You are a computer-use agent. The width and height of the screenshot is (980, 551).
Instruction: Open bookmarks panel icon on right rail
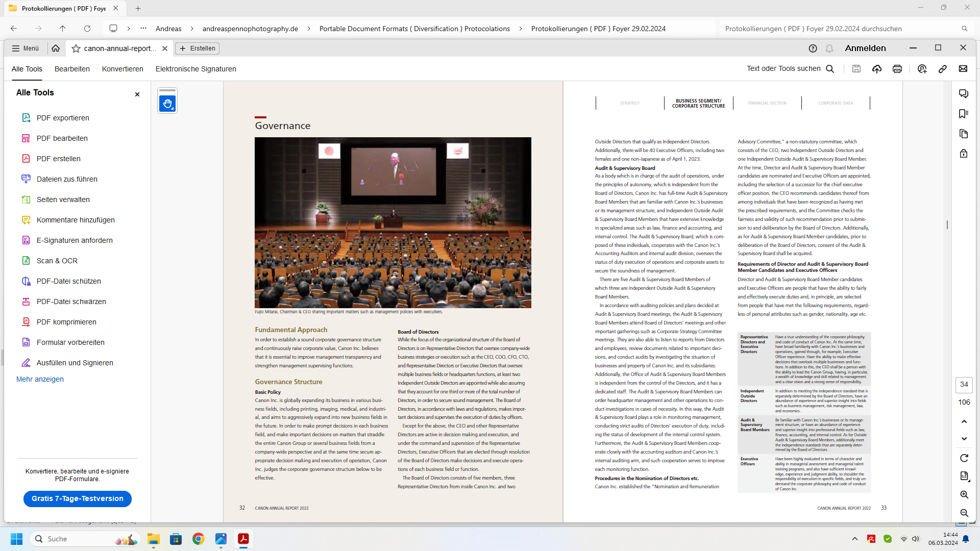pyautogui.click(x=964, y=114)
